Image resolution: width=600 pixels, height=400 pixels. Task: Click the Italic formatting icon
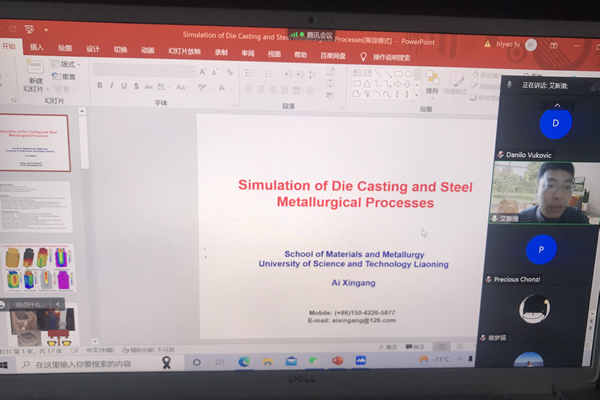pos(112,86)
